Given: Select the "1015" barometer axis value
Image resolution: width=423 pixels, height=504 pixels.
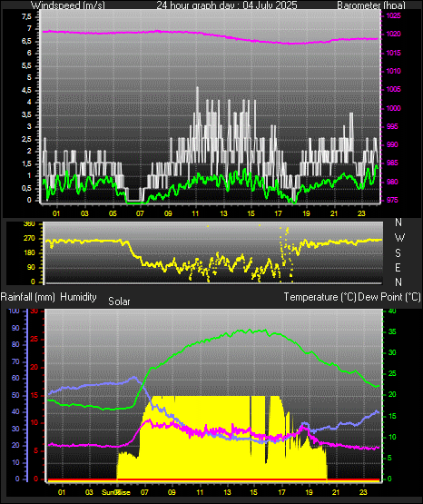Looking at the screenshot, I should (x=393, y=53).
